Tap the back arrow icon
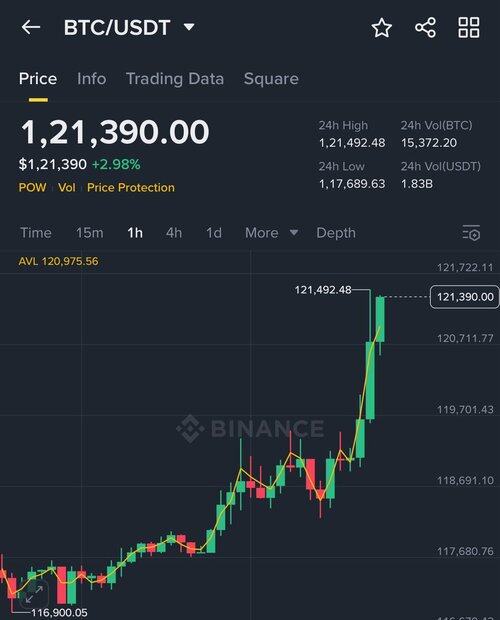The image size is (500, 620). tap(31, 27)
